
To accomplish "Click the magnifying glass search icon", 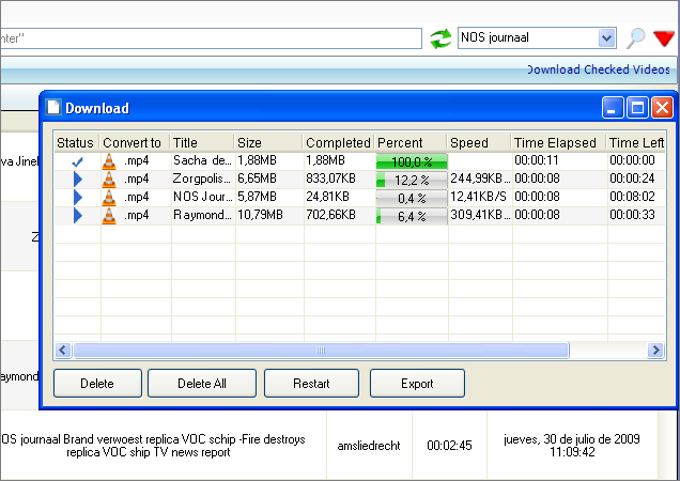I will click(x=636, y=39).
